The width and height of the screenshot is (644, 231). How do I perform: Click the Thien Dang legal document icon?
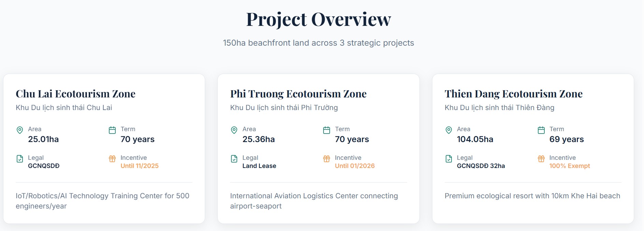[x=449, y=159]
